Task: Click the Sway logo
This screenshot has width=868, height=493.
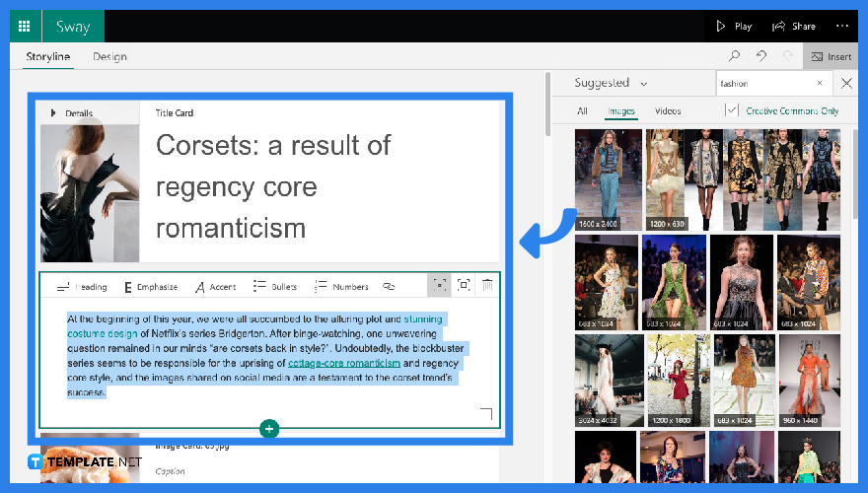Action: pos(73,26)
